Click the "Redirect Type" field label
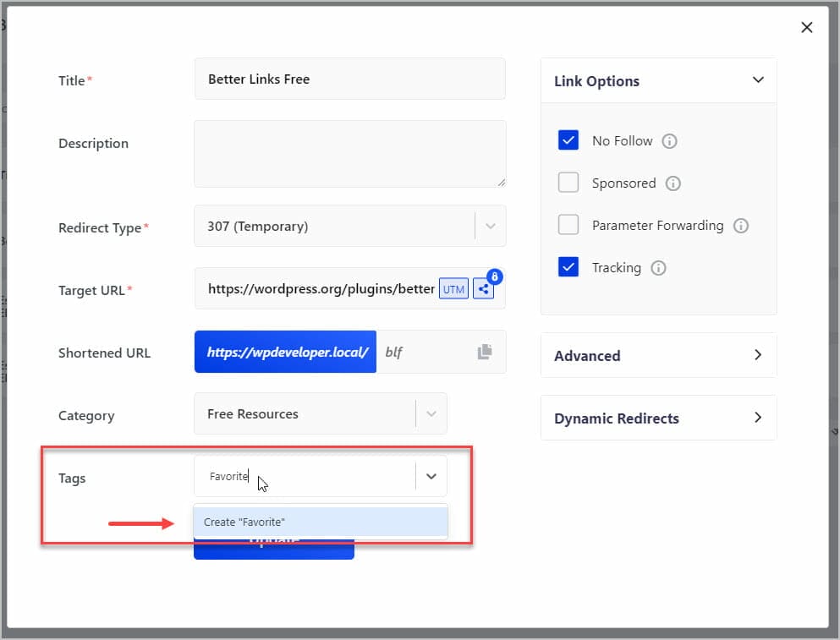840x640 pixels. point(100,228)
